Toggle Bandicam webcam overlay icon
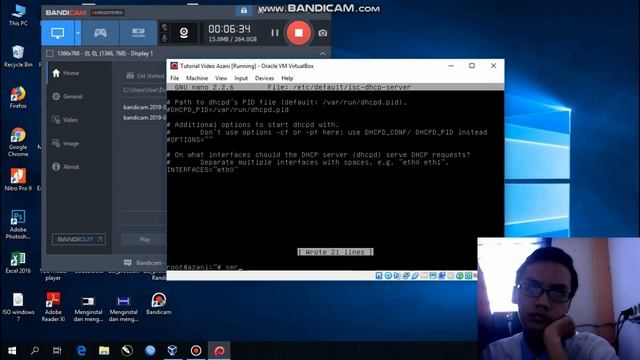This screenshot has width=640, height=360. point(184,33)
